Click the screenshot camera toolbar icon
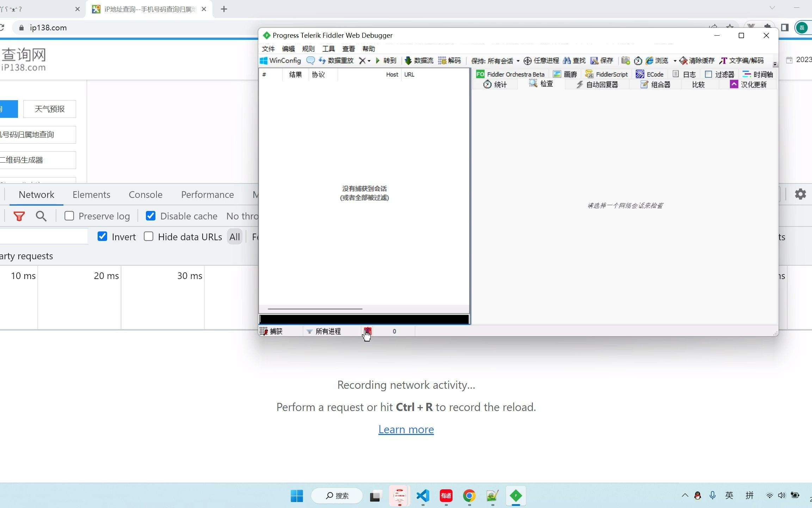 [626, 60]
